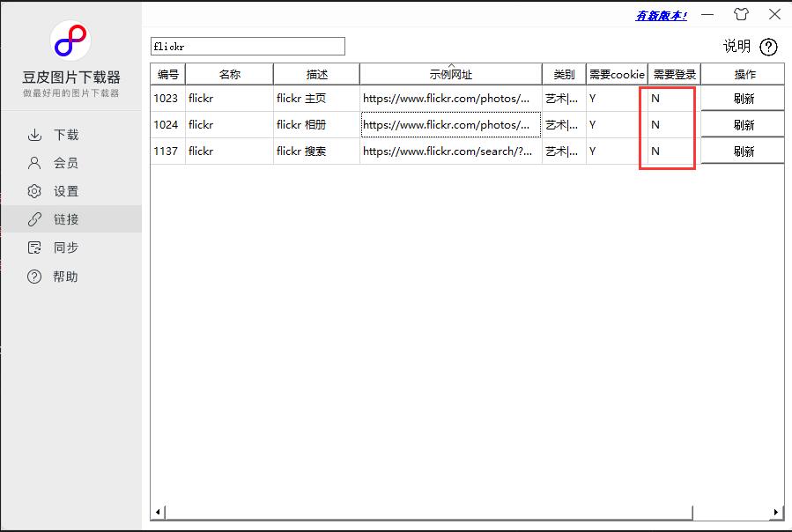Sort by the 需要cookie column header
The height and width of the screenshot is (532, 792).
point(617,74)
